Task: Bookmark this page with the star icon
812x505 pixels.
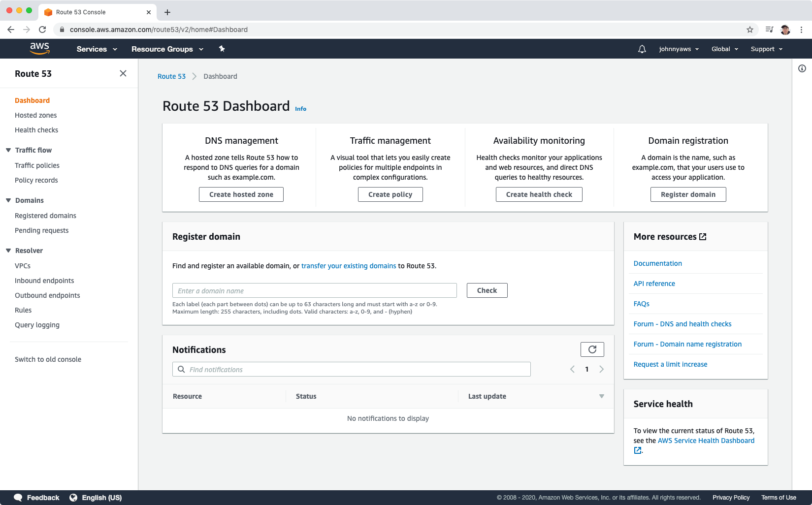Action: pyautogui.click(x=750, y=30)
